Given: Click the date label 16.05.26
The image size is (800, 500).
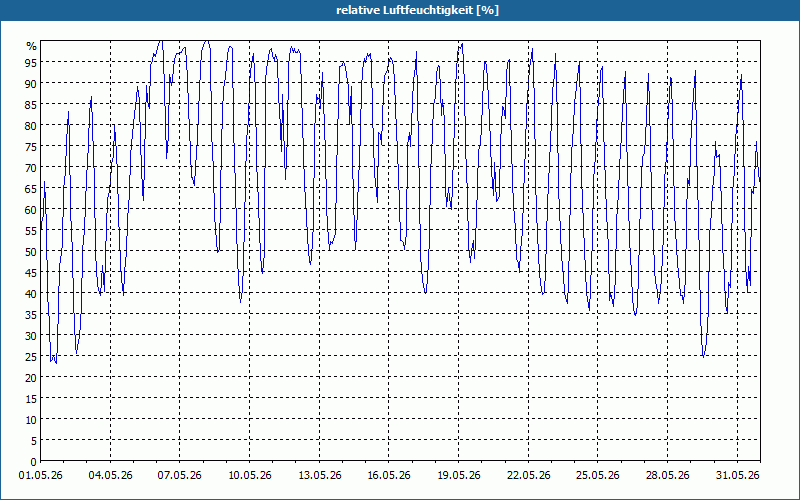Looking at the screenshot, I should click(389, 476).
